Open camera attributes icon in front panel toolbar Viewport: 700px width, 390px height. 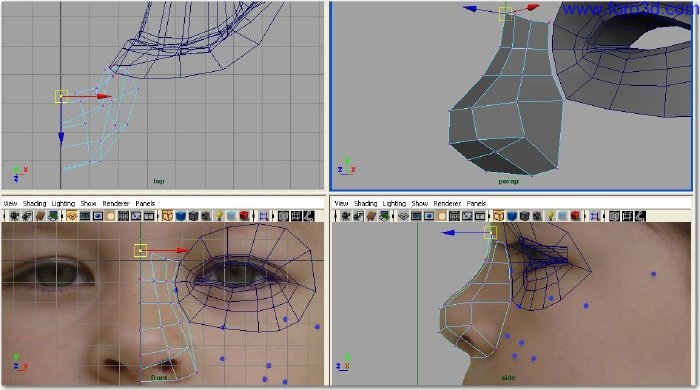click(x=27, y=216)
